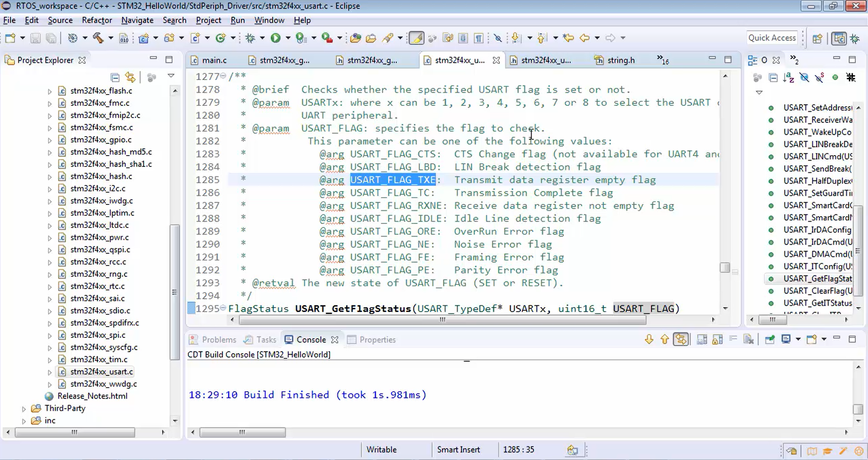Click the New C Source File icon

click(x=195, y=38)
